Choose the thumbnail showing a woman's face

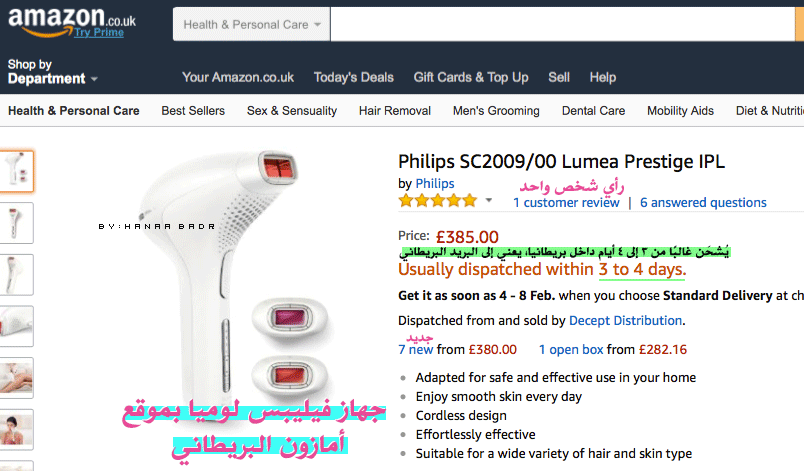16,429
